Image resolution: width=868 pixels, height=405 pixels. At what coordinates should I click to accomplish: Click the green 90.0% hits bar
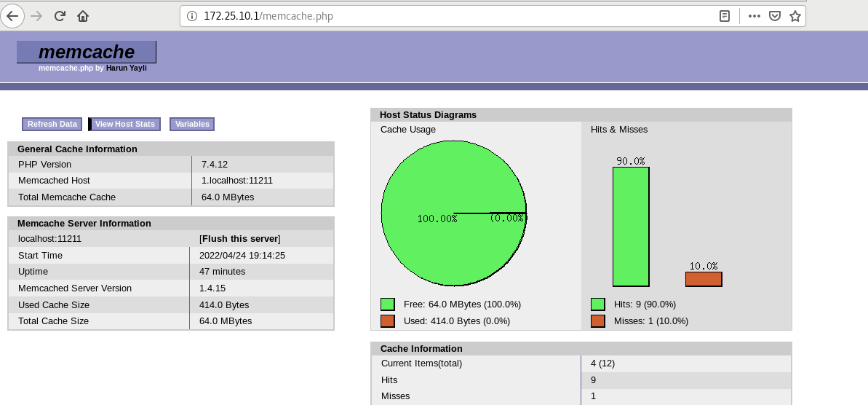631,227
